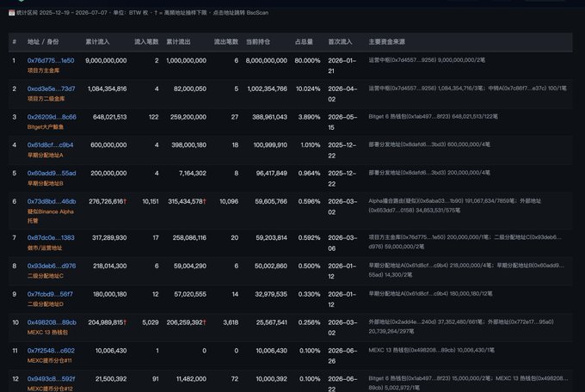Viewport: 585px width, 392px height.
Task: Select the 项目方二级金库 identity label
Action: tap(46, 99)
